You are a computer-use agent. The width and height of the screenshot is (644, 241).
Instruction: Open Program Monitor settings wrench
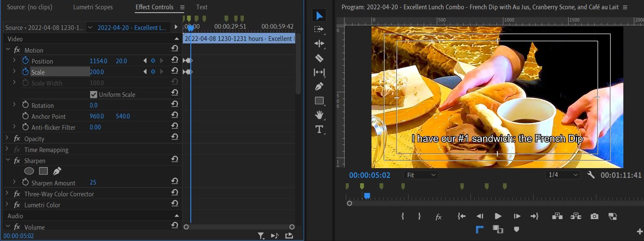point(591,174)
